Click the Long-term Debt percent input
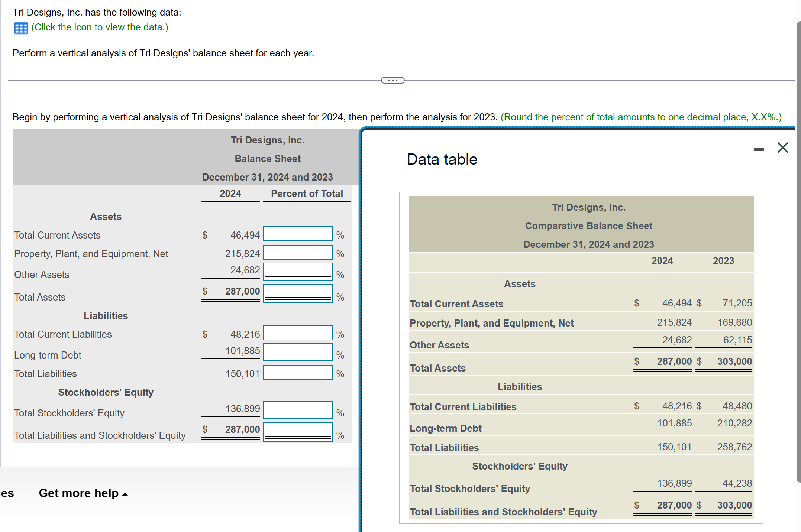Image resolution: width=801 pixels, height=532 pixels. coord(297,351)
